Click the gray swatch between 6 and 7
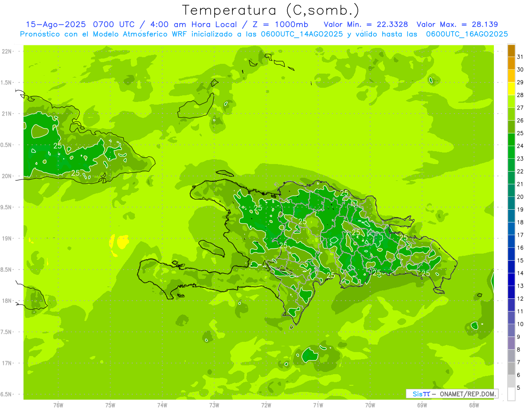 click(x=511, y=368)
